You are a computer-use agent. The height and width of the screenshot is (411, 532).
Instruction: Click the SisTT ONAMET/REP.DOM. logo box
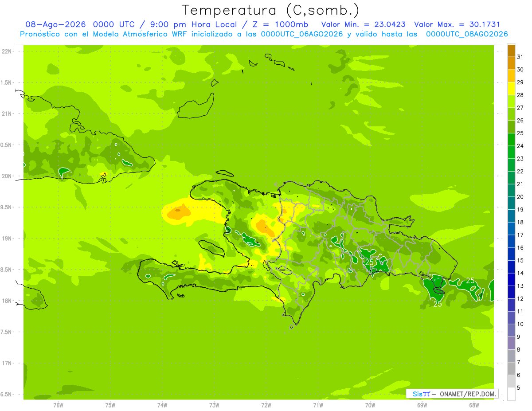[452, 394]
